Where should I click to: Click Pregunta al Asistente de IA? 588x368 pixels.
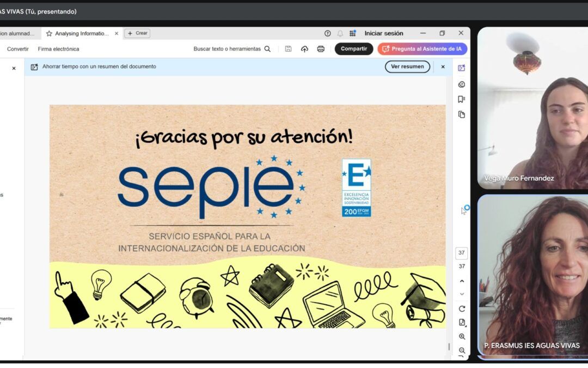pos(422,49)
